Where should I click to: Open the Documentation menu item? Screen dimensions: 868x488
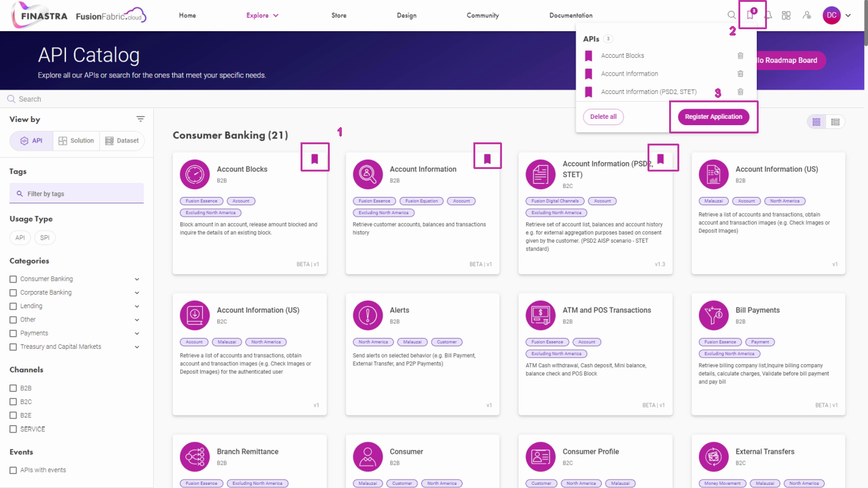pos(571,15)
